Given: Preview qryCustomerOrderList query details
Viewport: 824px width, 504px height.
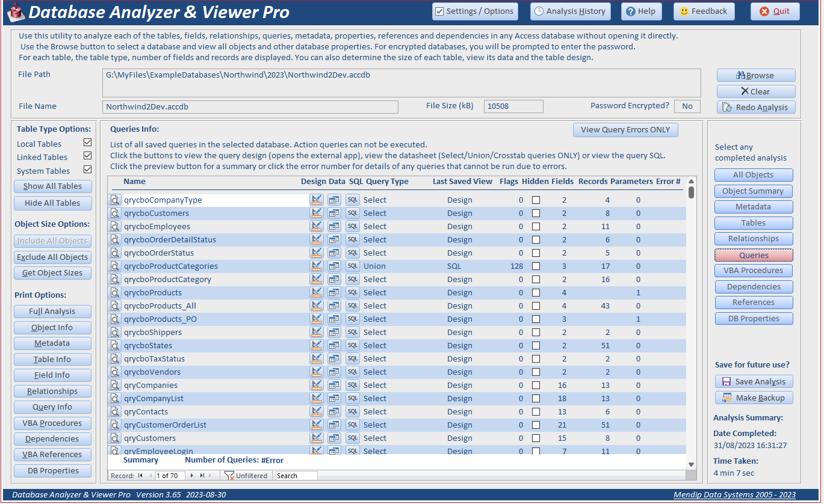Looking at the screenshot, I should [115, 425].
